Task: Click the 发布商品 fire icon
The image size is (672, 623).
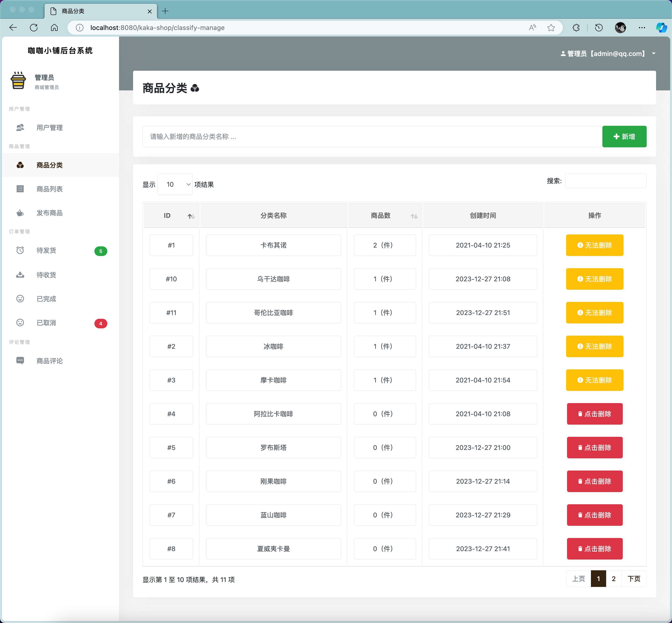Action: 20,213
